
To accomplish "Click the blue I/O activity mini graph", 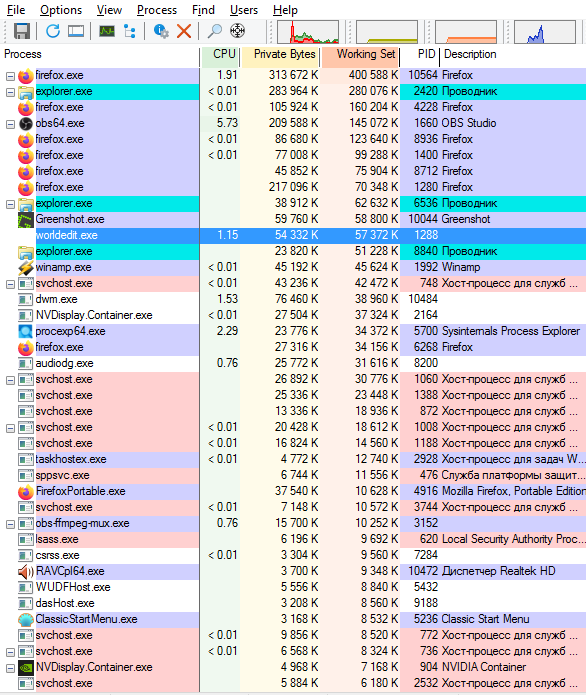I will pos(545,32).
